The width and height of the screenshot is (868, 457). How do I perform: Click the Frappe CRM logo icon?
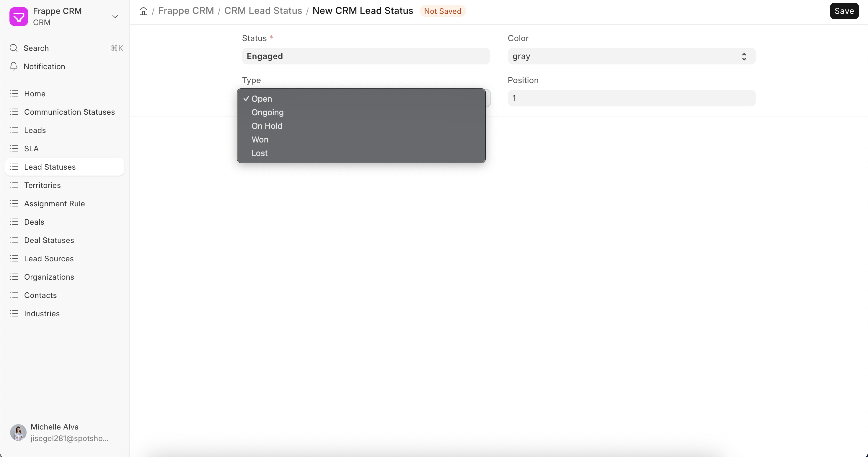pos(19,17)
